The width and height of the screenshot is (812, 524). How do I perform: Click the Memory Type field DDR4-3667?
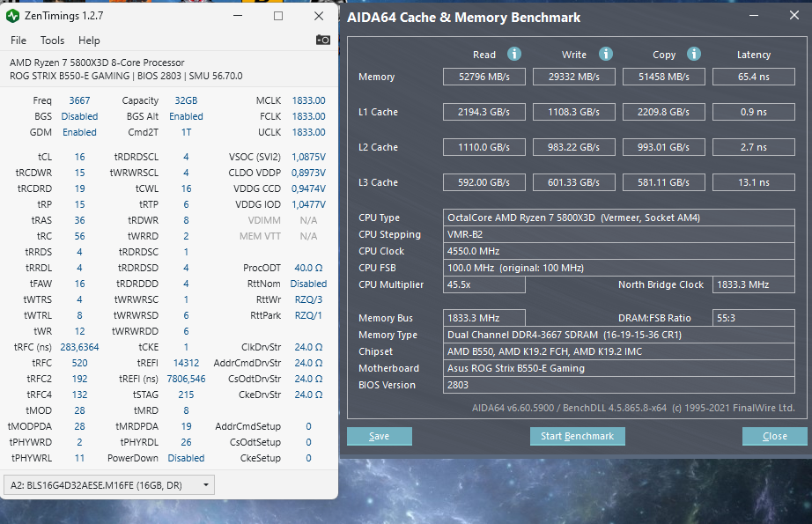619,335
